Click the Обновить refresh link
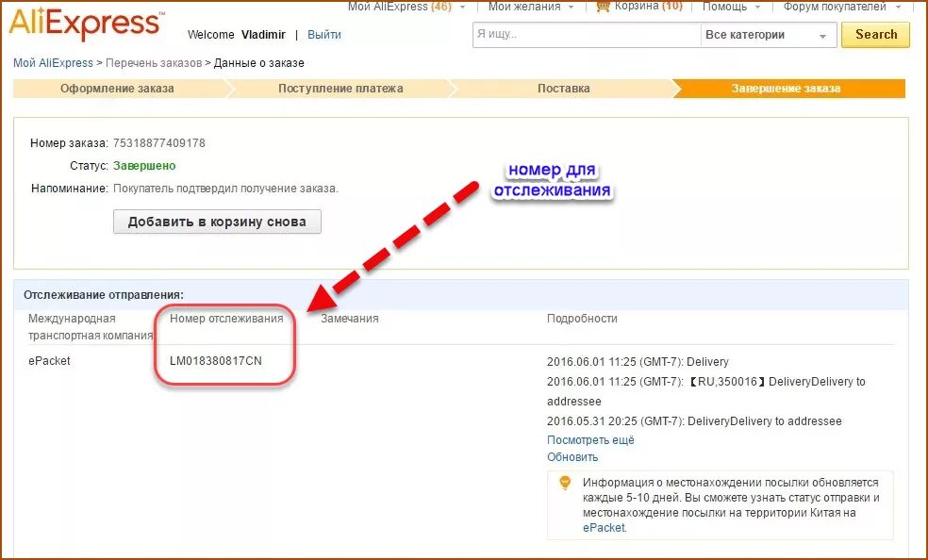 pyautogui.click(x=572, y=457)
